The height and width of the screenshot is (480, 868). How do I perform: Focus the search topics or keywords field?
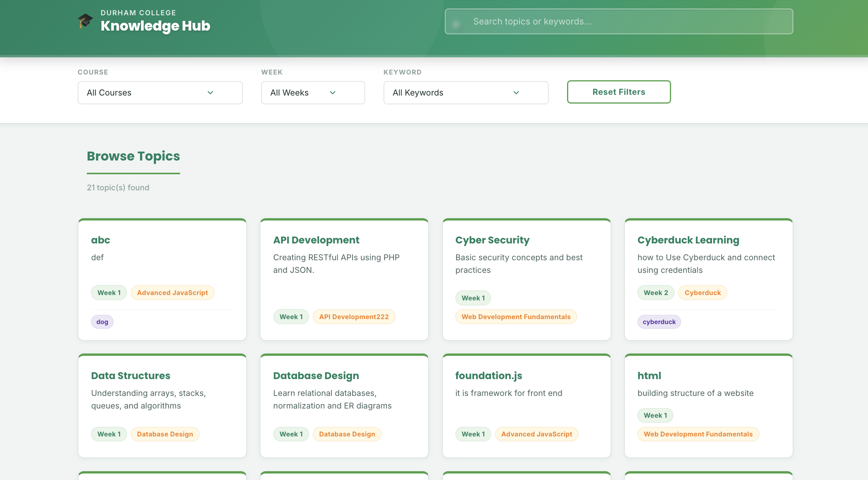pos(627,21)
